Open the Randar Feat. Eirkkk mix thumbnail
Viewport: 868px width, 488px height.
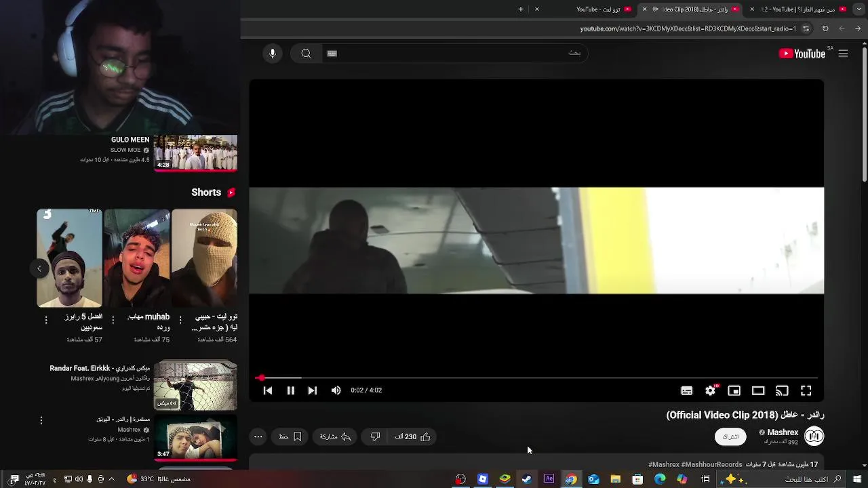195,386
